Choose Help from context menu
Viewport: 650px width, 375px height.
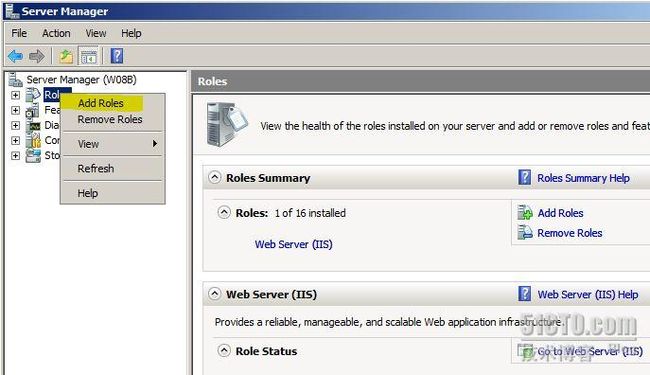tap(112, 193)
